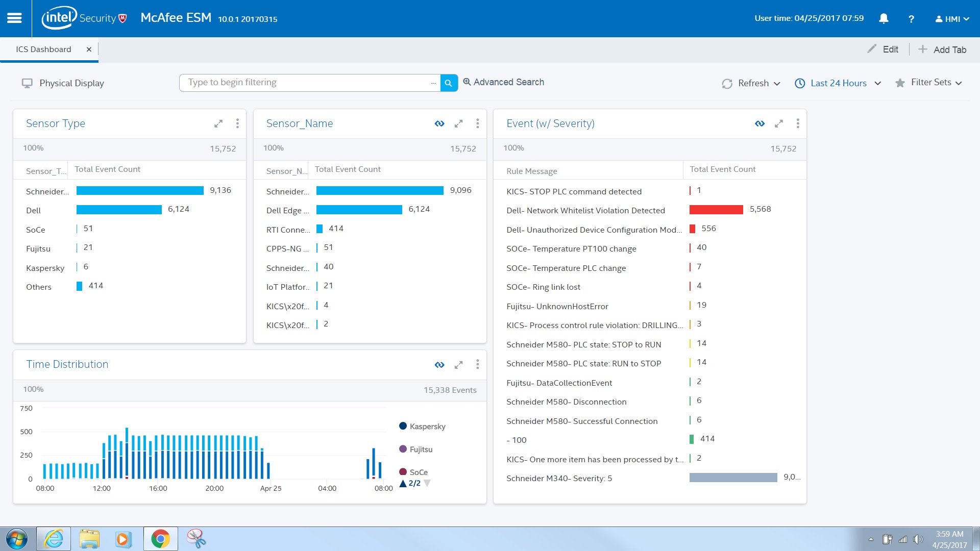Expand the Sensor_Name widget to full view

point(458,123)
